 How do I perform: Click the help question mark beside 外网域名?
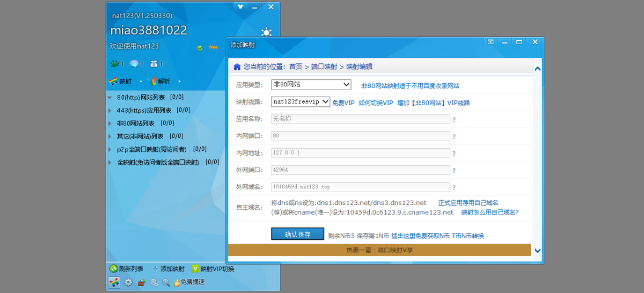pyautogui.click(x=453, y=188)
